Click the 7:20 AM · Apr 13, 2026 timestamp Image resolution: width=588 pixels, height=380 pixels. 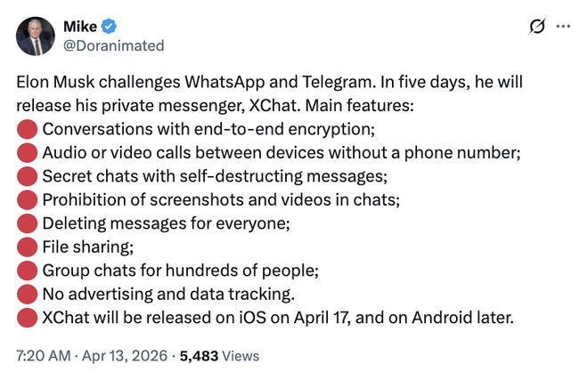pyautogui.click(x=93, y=356)
